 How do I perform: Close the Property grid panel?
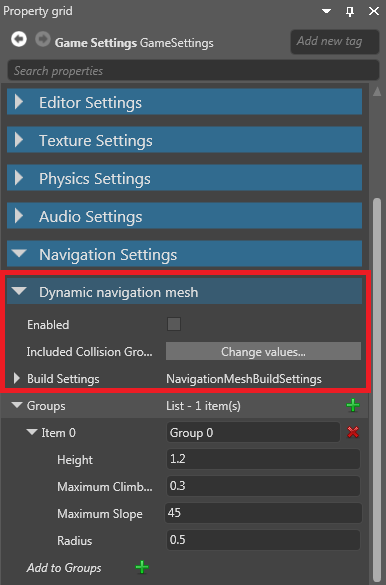tap(374, 11)
